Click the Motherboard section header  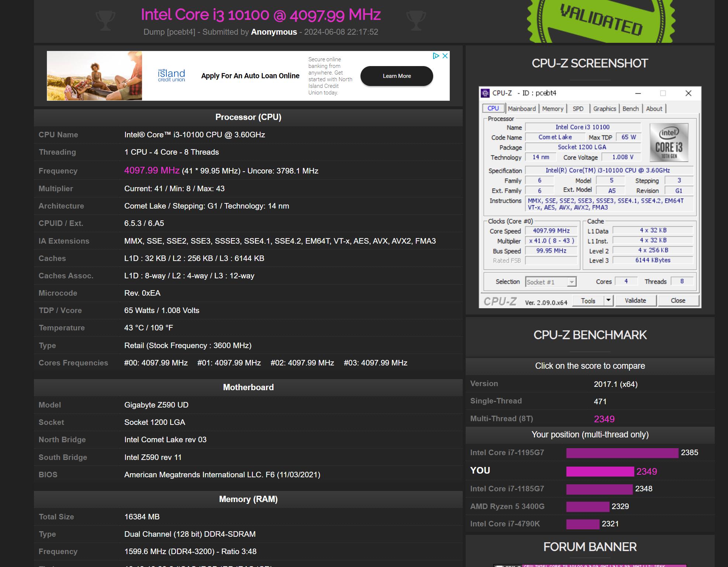[248, 388]
